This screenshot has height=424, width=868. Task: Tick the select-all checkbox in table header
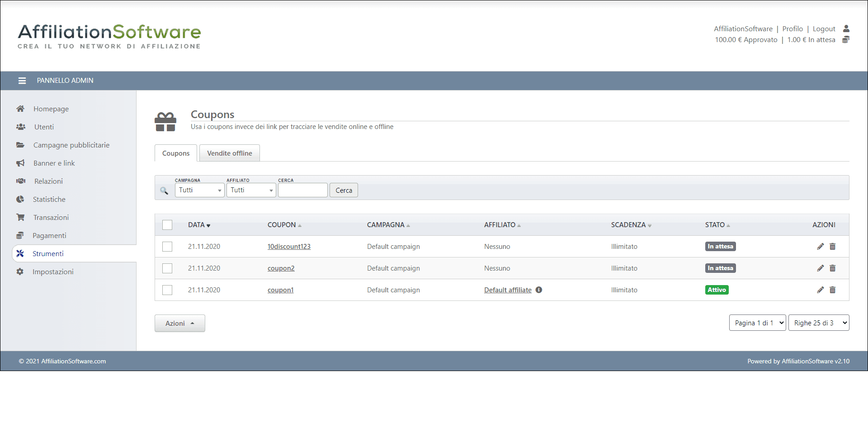coord(167,225)
